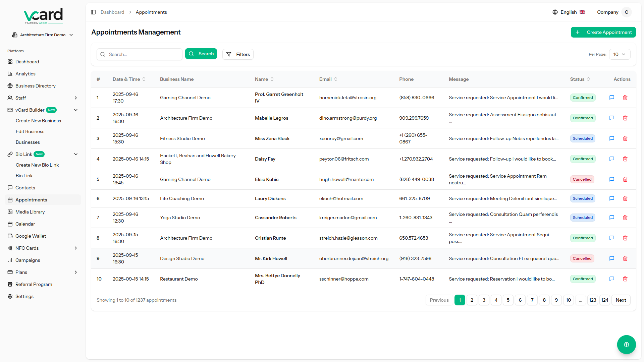Open the Per Page dropdown
This screenshot has width=644, height=362.
click(x=619, y=54)
